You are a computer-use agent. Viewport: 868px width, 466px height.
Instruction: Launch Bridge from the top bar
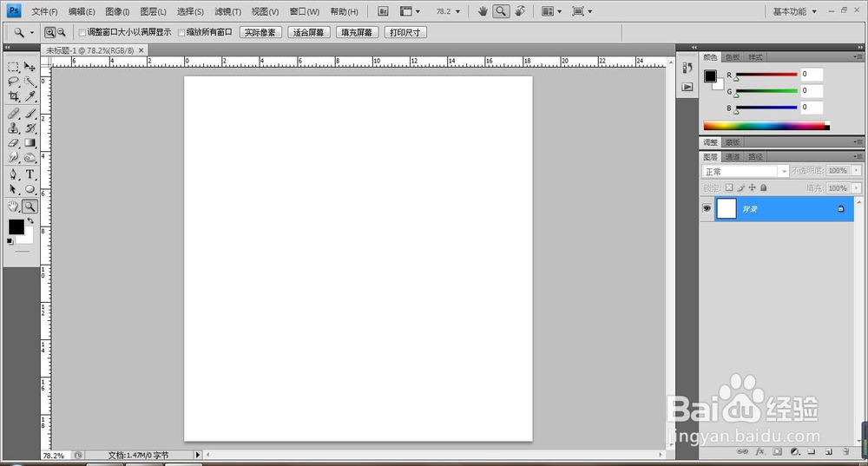click(383, 11)
